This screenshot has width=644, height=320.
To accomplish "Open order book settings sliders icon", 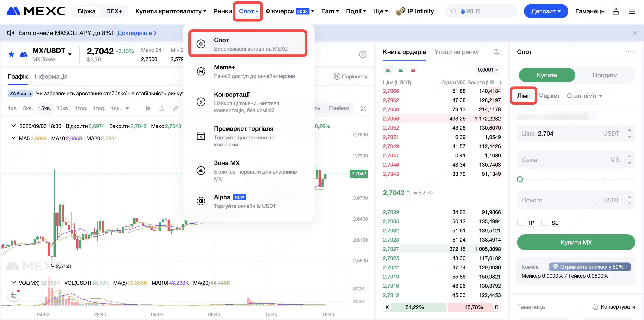I will click(x=496, y=52).
